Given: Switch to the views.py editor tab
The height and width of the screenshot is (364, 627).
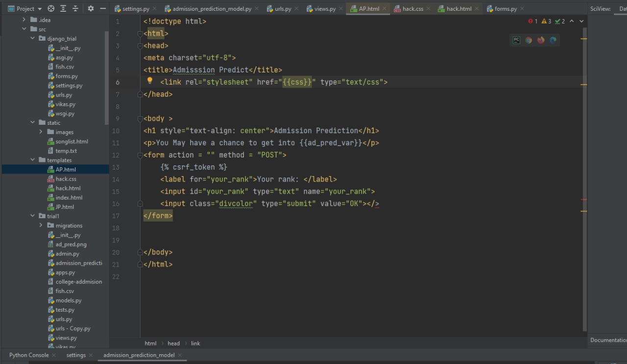Looking at the screenshot, I should (321, 9).
